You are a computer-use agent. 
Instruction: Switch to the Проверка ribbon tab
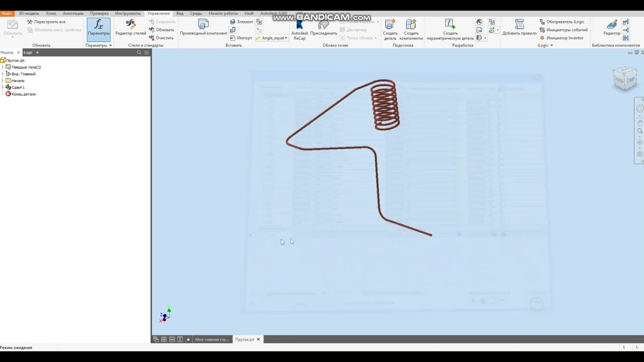[x=99, y=13]
